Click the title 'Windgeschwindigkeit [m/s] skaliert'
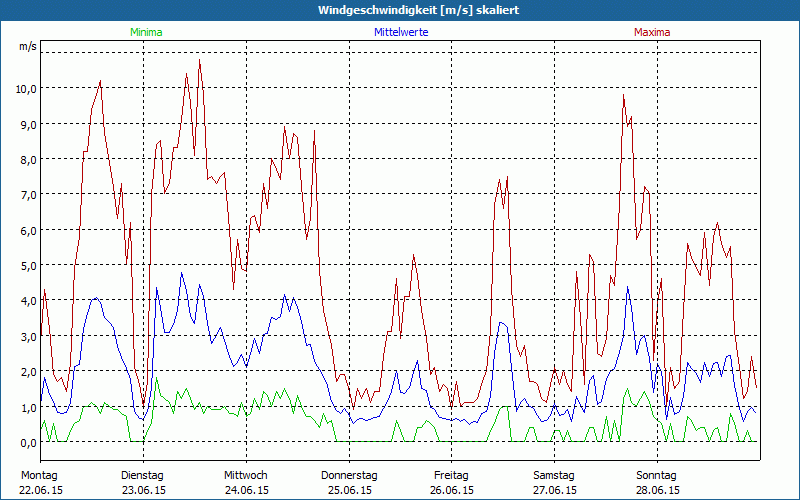 (418, 10)
